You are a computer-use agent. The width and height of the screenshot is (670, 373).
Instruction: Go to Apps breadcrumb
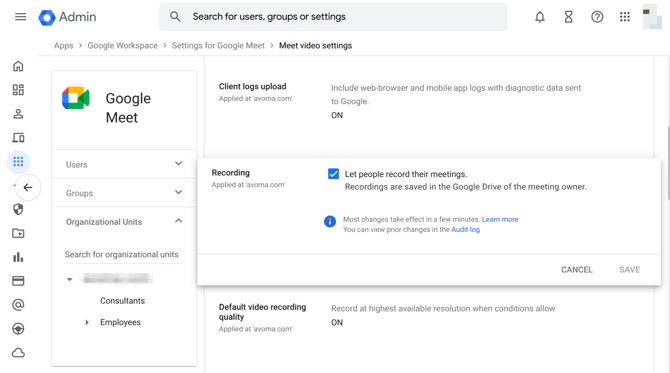[x=63, y=46]
